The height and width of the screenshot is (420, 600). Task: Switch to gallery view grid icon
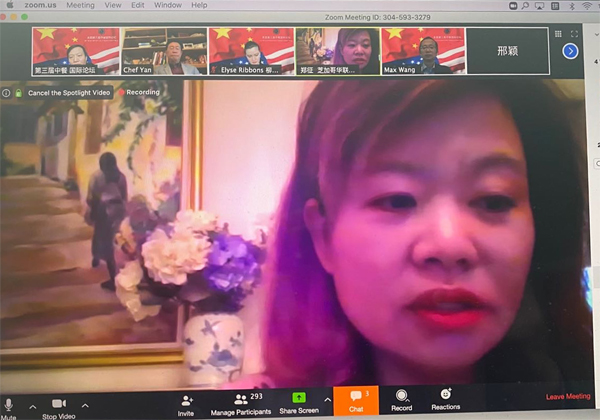[x=558, y=34]
